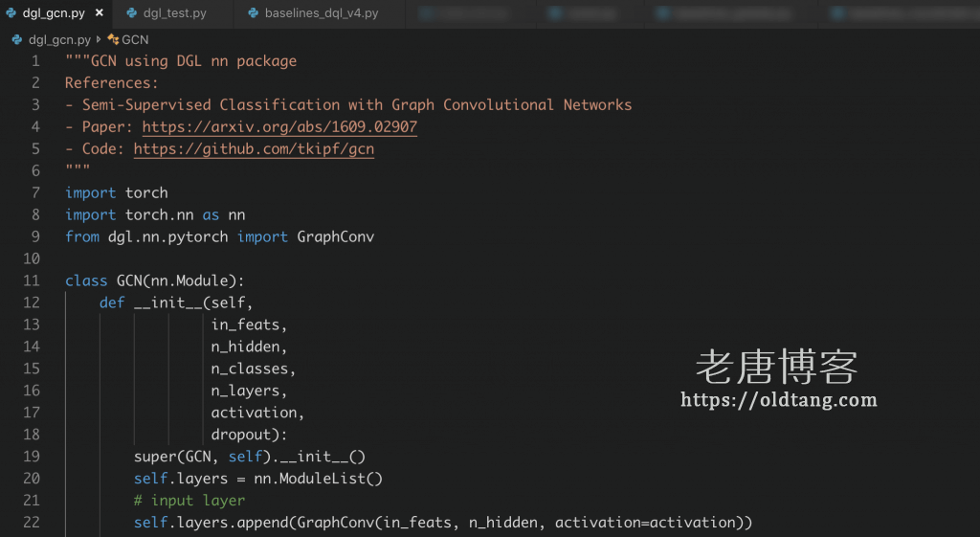
Task: Click the GCN class symbol icon in breadcrumb
Action: pyautogui.click(x=113, y=40)
